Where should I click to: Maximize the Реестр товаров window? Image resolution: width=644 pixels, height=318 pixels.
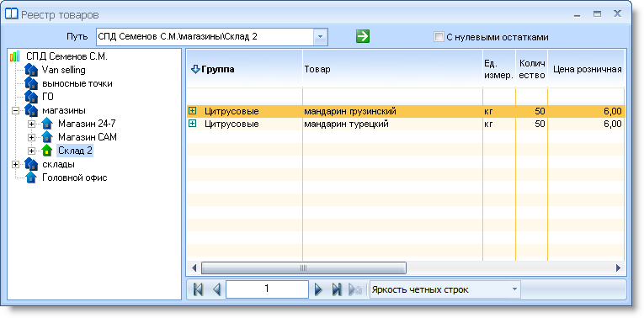[597, 14]
